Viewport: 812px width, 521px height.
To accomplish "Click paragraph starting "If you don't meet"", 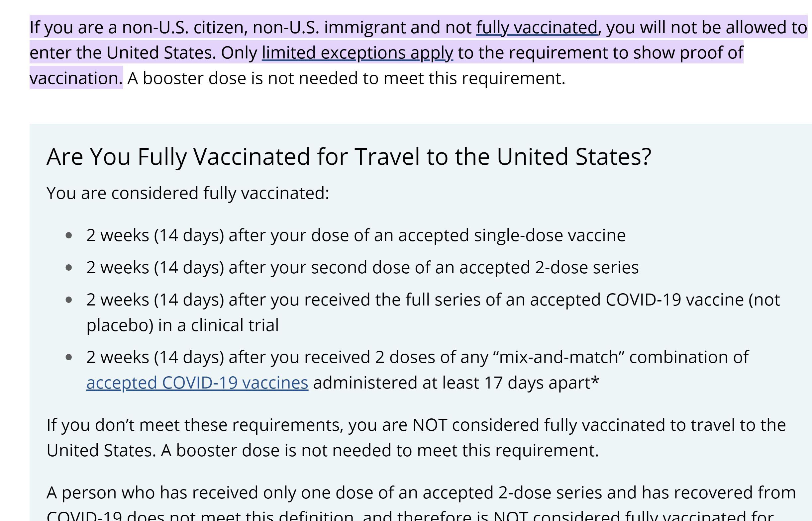I will coord(416,438).
